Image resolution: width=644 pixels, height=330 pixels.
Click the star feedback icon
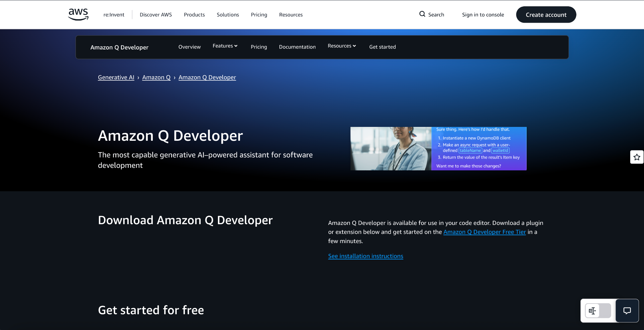coord(637,157)
